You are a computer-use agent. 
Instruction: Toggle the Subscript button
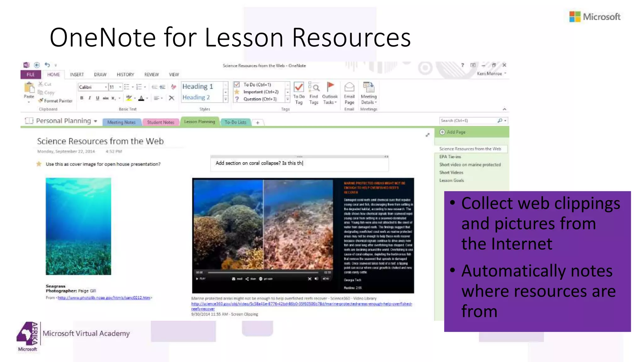coord(114,98)
